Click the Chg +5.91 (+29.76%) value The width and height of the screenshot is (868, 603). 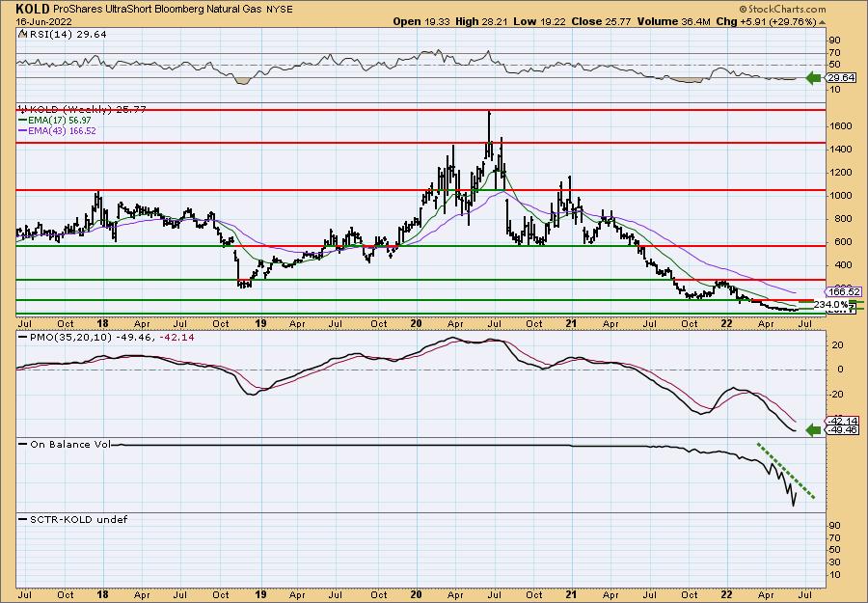[766, 21]
